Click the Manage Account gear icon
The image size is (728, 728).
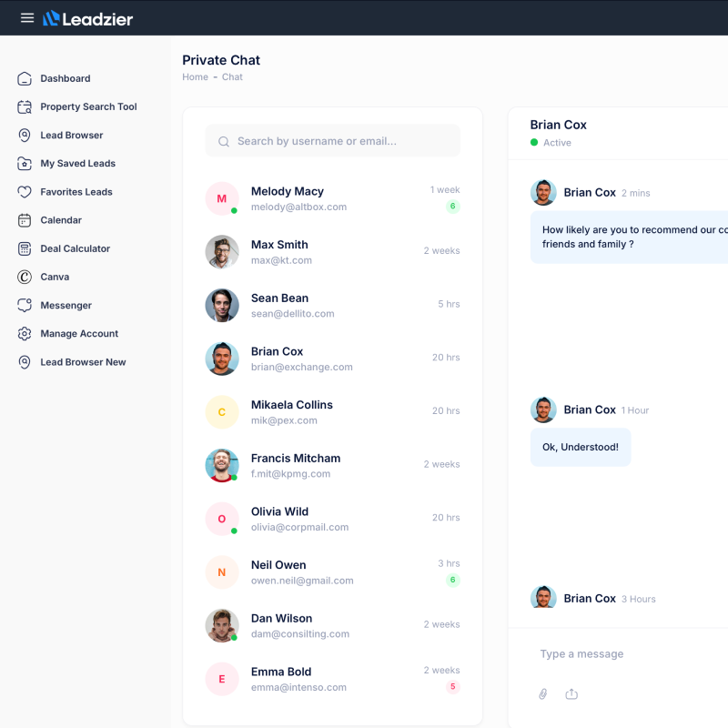coord(25,334)
